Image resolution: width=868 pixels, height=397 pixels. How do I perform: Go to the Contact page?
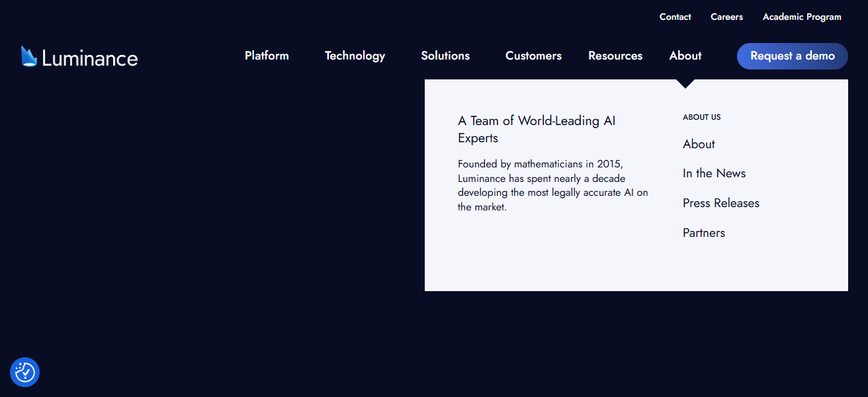tap(675, 17)
